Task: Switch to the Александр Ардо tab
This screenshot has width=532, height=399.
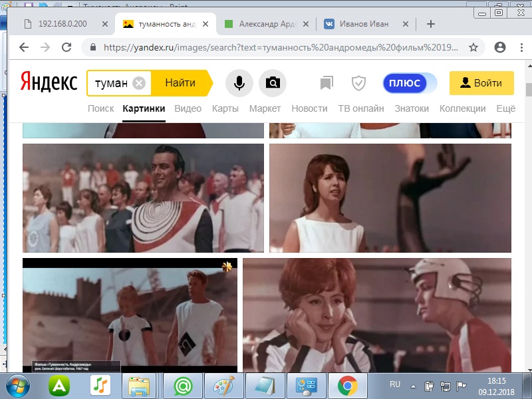Action: point(268,24)
